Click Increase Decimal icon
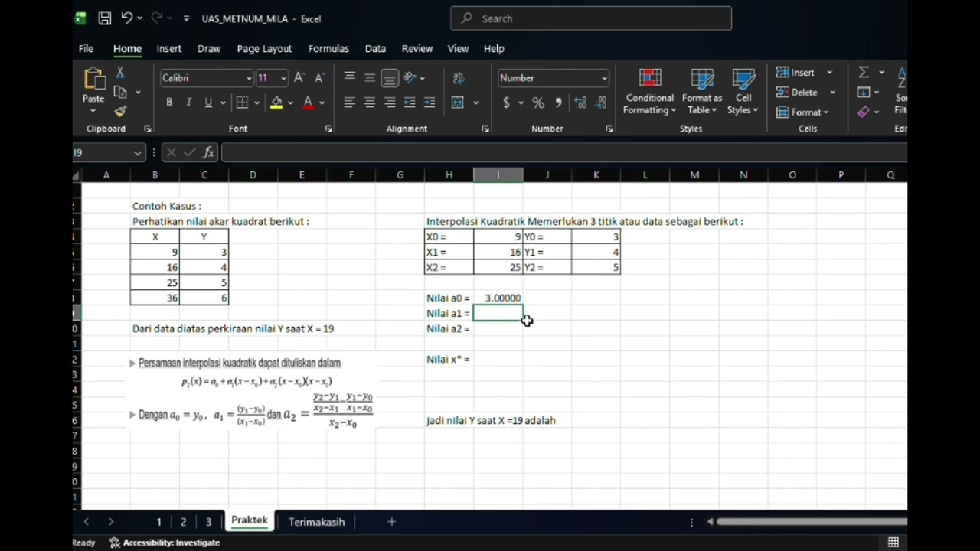Viewport: 980px width, 551px height. pos(580,103)
